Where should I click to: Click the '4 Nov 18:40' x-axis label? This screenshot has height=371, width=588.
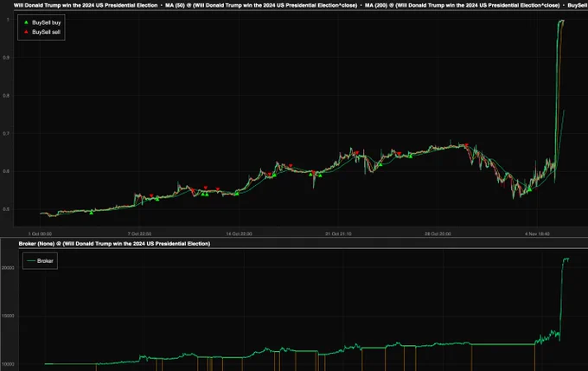[537, 233]
